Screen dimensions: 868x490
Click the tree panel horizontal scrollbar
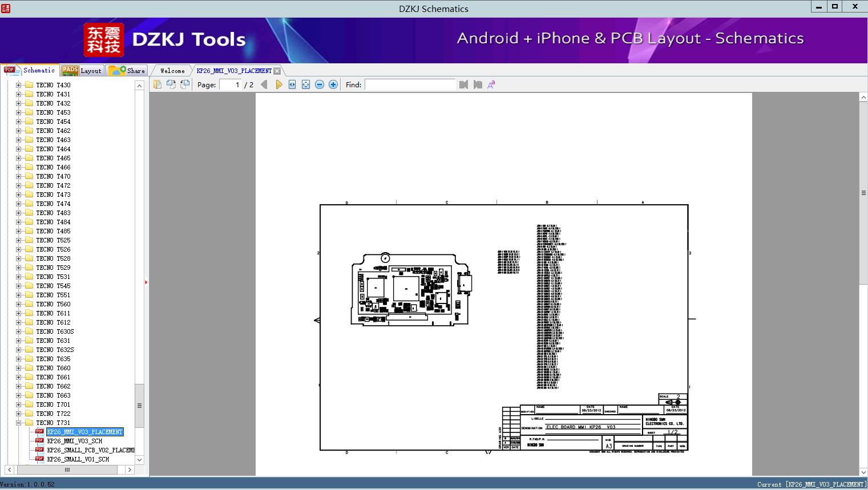click(x=67, y=469)
